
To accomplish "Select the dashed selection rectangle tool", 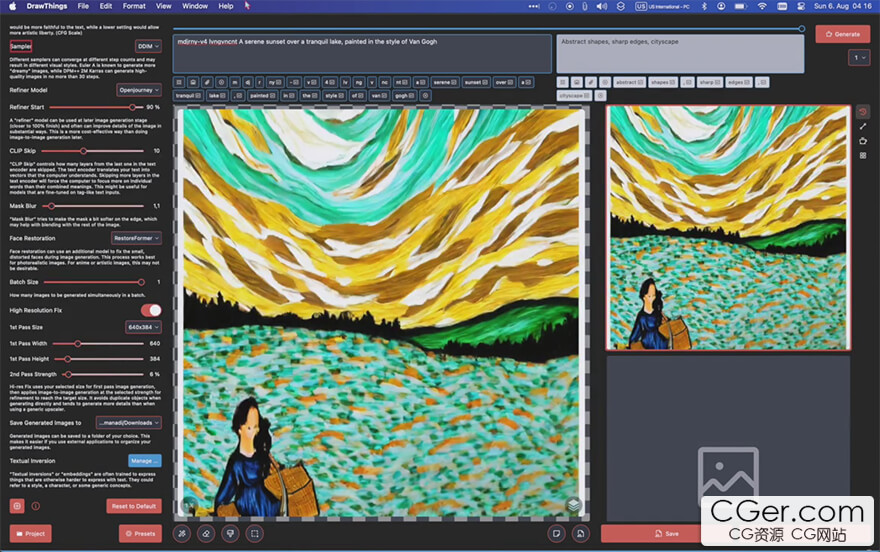I will 254,533.
